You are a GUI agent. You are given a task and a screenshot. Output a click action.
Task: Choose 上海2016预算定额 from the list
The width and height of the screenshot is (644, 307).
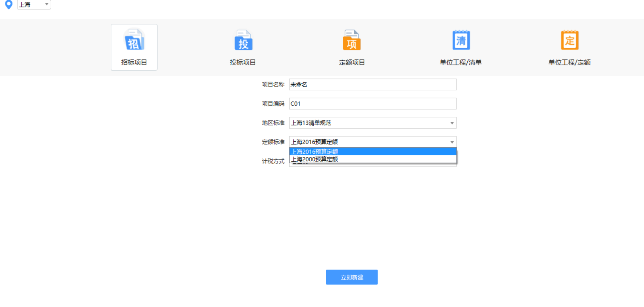[373, 152]
